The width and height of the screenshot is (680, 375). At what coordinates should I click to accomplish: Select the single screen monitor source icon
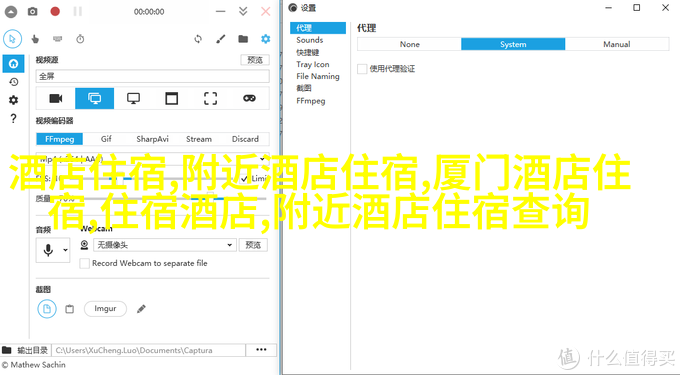(133, 98)
